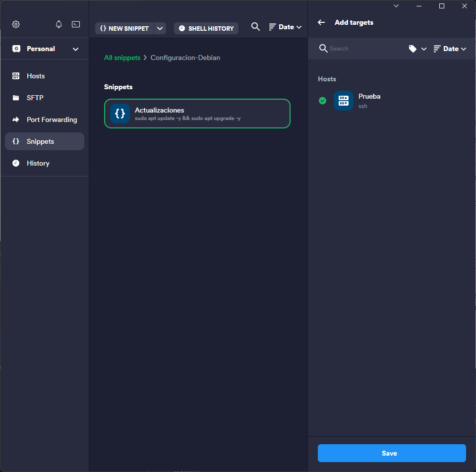Click the Shell History button
The image size is (476, 472).
[206, 28]
